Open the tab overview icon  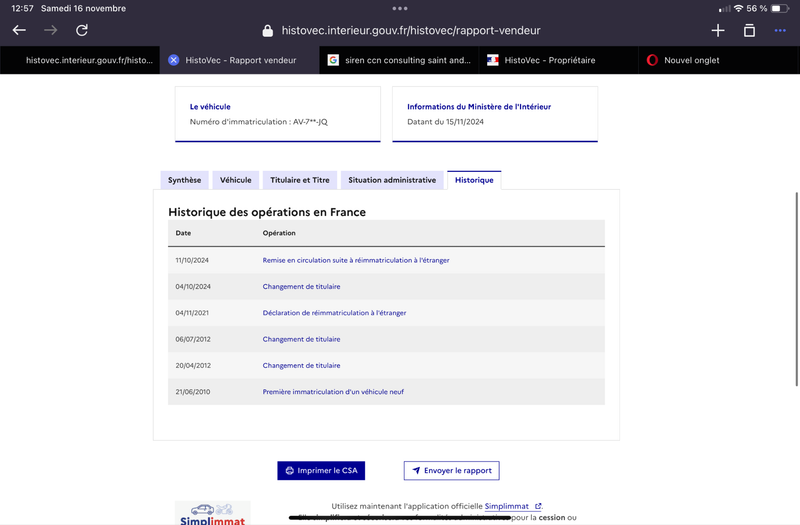coord(749,31)
